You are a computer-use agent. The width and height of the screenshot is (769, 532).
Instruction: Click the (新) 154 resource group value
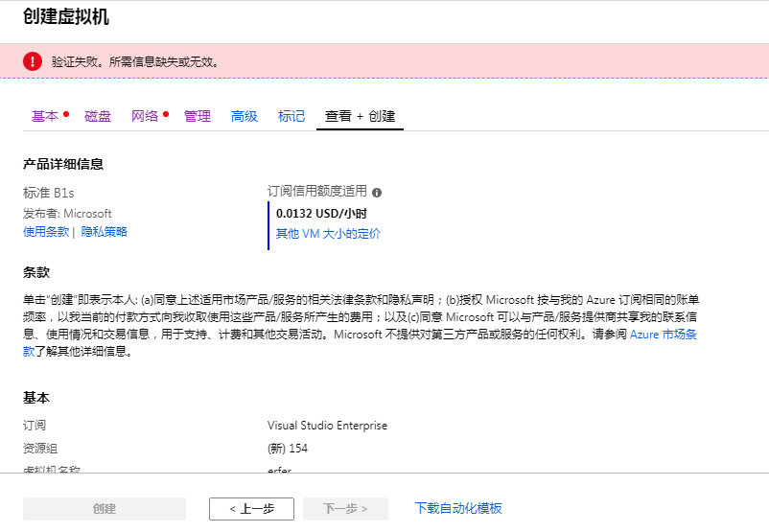(x=288, y=449)
